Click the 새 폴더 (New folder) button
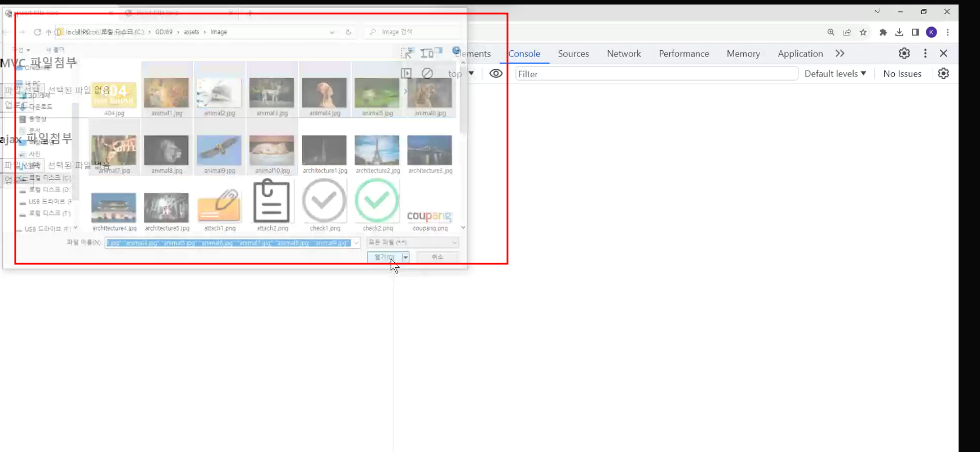The width and height of the screenshot is (980, 452). [x=55, y=50]
